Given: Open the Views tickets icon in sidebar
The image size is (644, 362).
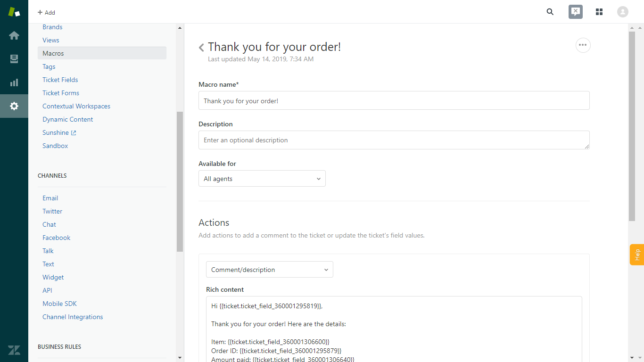Looking at the screenshot, I should pyautogui.click(x=14, y=59).
